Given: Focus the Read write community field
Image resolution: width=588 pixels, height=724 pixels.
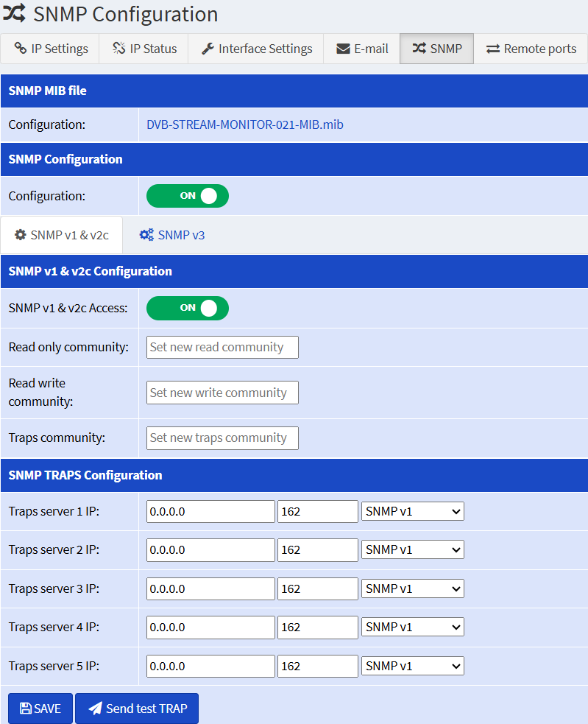Looking at the screenshot, I should click(x=222, y=393).
